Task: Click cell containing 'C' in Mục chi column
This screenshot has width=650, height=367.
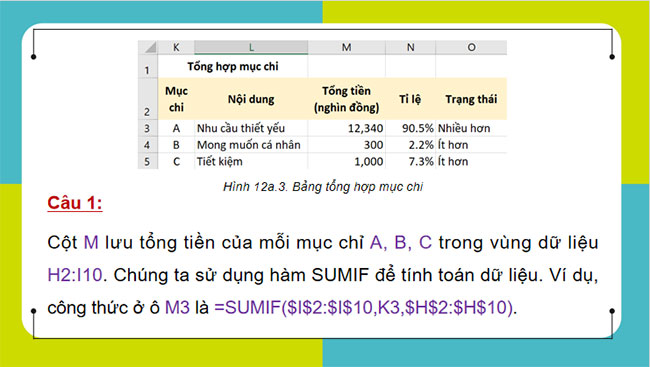Action: coord(176,161)
